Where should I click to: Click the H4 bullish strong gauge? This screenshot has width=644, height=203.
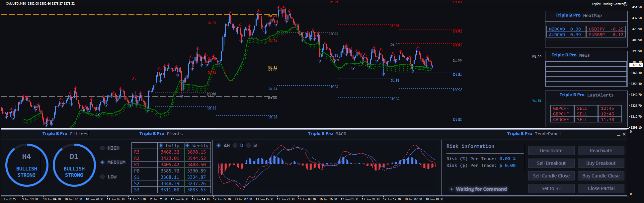coord(27,165)
